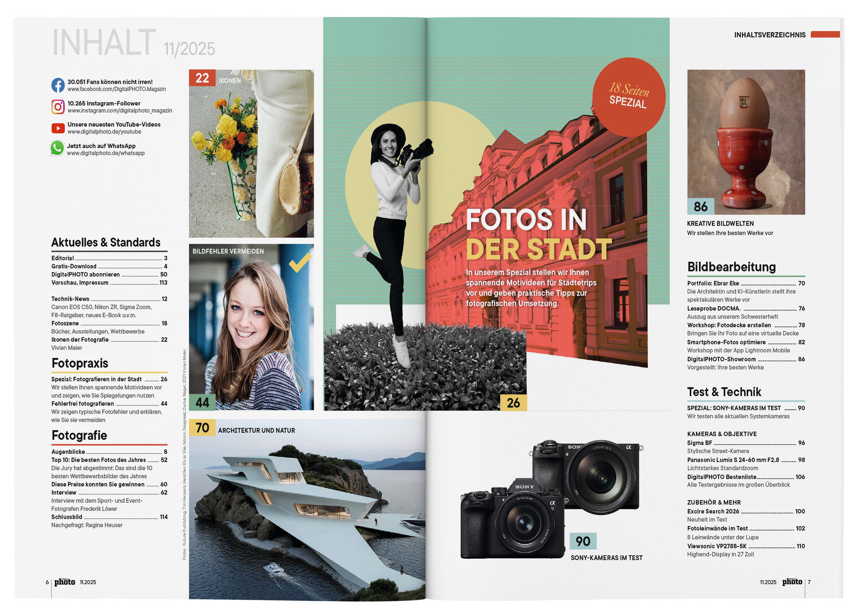
Task: Click the Facebook logo icon
Action: [x=58, y=85]
